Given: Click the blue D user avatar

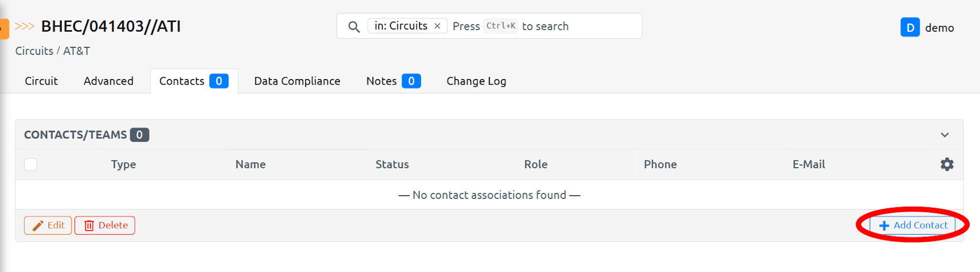Looking at the screenshot, I should click(910, 28).
